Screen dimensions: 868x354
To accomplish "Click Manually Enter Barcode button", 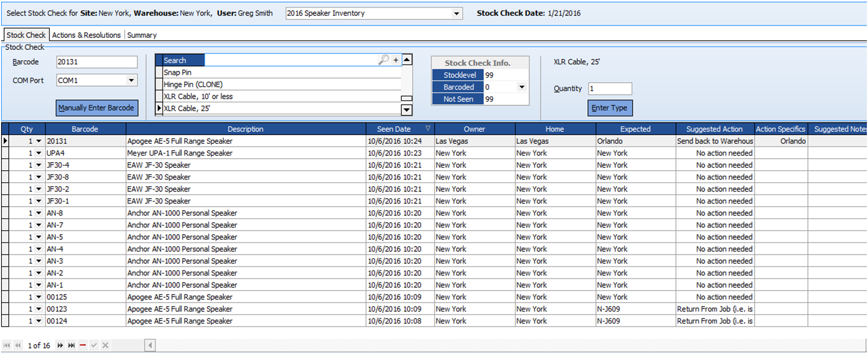I will (x=96, y=108).
